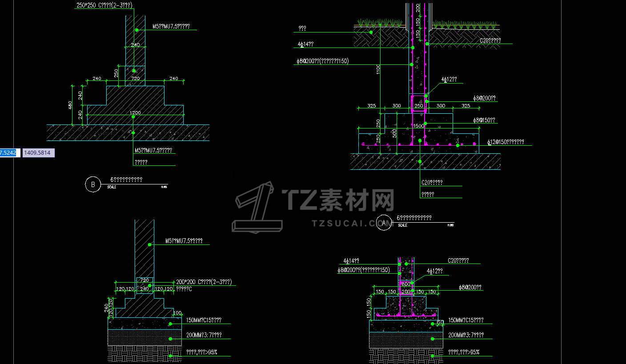Select the circled A detail marker

(x=384, y=223)
